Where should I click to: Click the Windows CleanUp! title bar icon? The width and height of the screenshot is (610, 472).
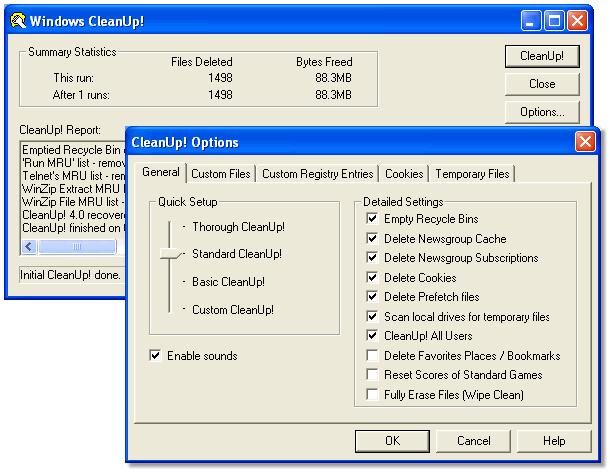pos(18,20)
